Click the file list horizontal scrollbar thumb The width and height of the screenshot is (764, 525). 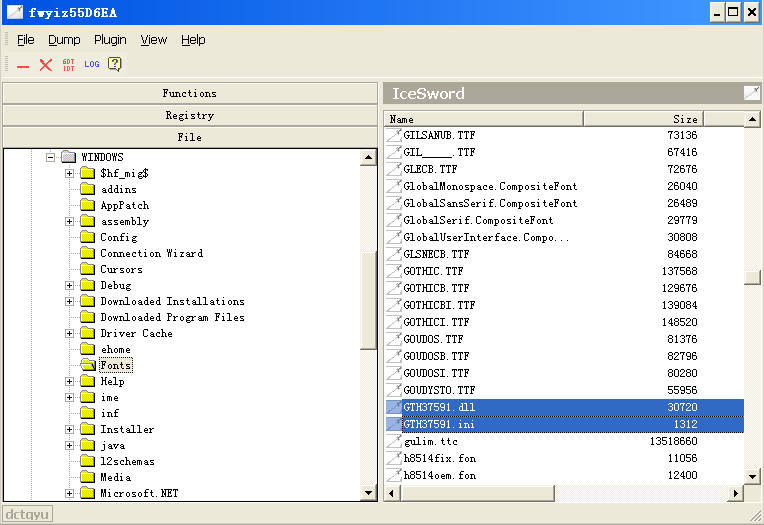[x=478, y=493]
